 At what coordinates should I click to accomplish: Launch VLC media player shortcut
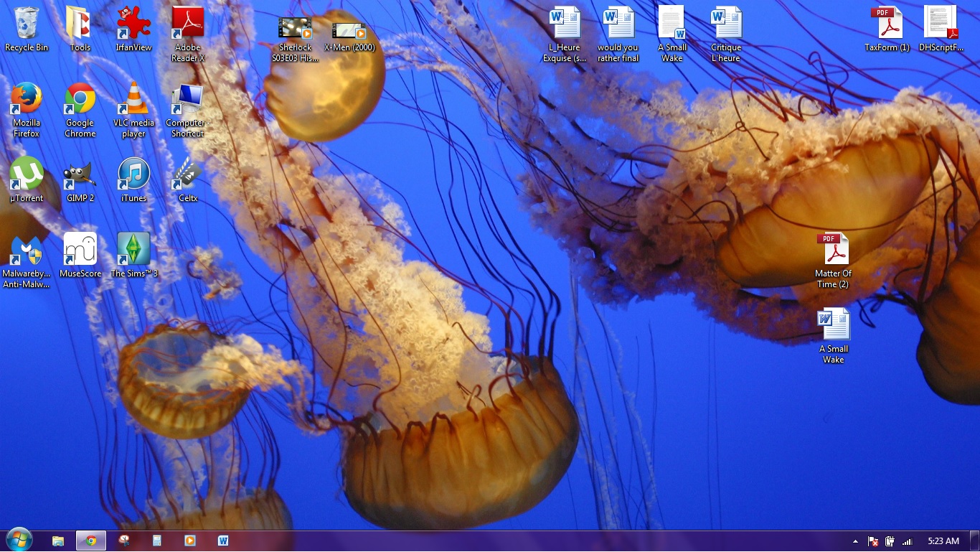(x=133, y=110)
